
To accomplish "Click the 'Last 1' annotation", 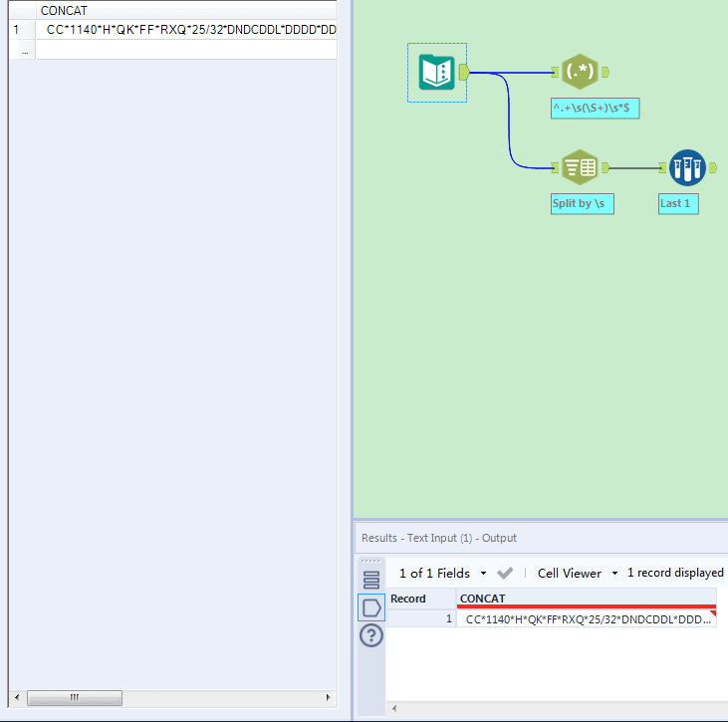I will tap(678, 204).
